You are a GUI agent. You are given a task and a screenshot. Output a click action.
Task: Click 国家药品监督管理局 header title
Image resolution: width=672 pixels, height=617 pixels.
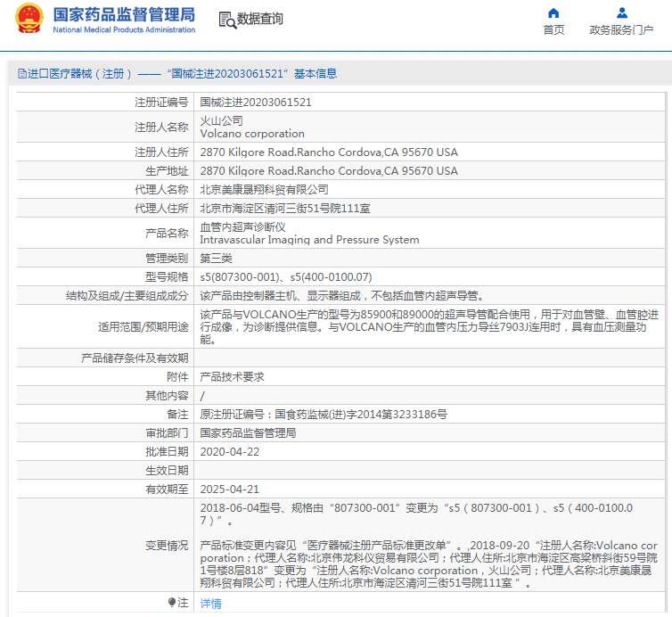coord(124,14)
